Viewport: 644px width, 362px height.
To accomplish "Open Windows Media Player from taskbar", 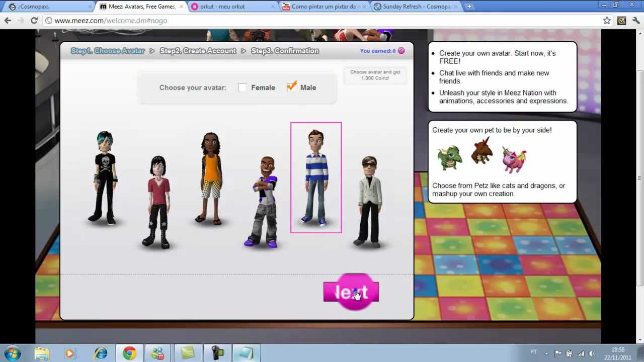I will 70,353.
